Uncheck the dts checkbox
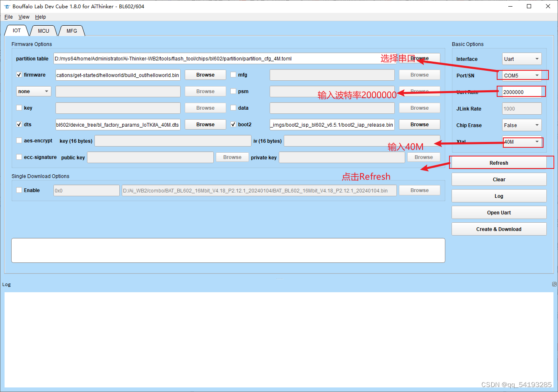The width and height of the screenshot is (558, 392). coord(19,125)
